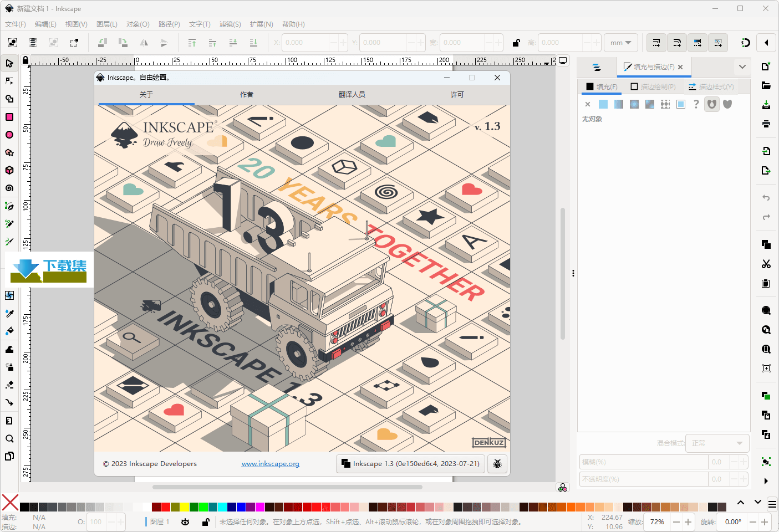Image resolution: width=779 pixels, height=532 pixels.
Task: Toggle scale rounded corners option
Action: click(x=677, y=43)
